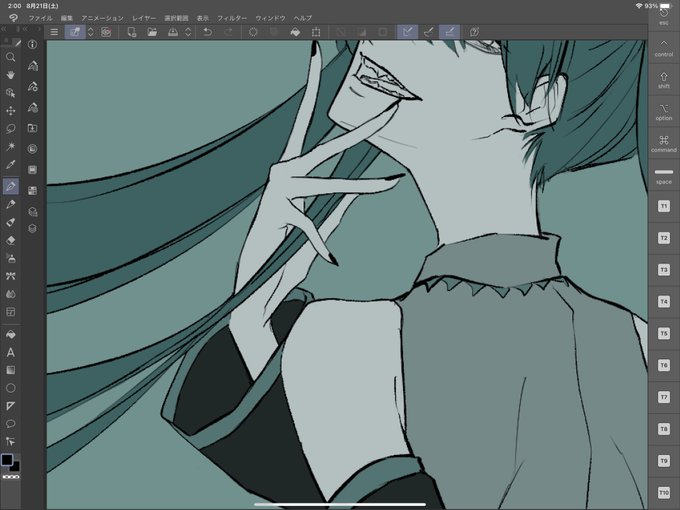
Task: Click the Undo arrow in command bar
Action: (208, 32)
